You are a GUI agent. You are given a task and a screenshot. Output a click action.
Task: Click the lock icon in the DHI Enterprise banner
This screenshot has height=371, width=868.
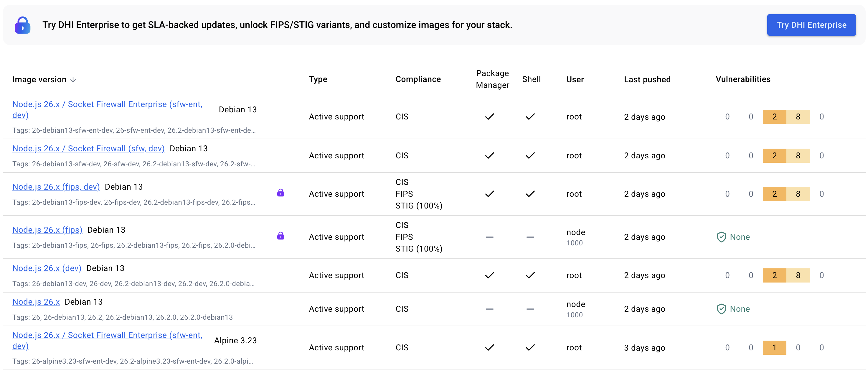click(x=23, y=25)
